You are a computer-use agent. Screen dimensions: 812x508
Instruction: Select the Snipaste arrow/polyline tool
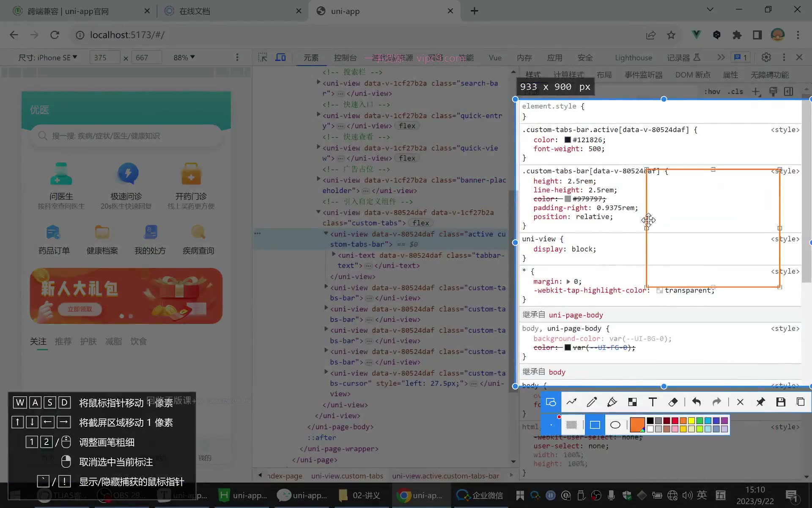pos(571,402)
